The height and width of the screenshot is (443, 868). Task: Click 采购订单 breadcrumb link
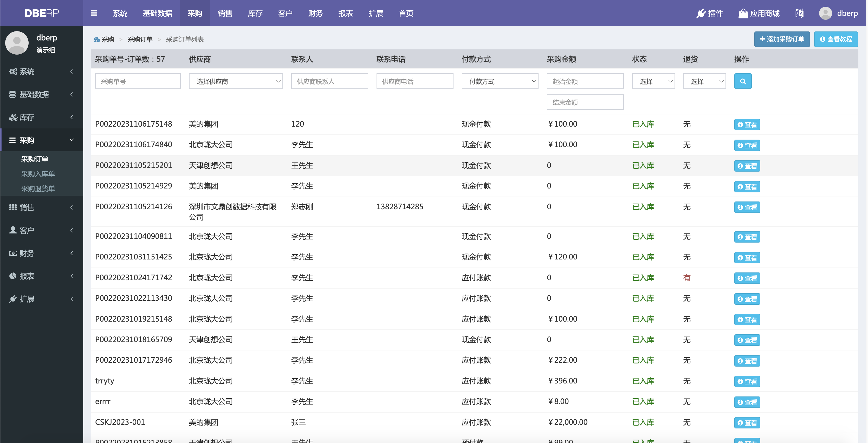click(140, 40)
